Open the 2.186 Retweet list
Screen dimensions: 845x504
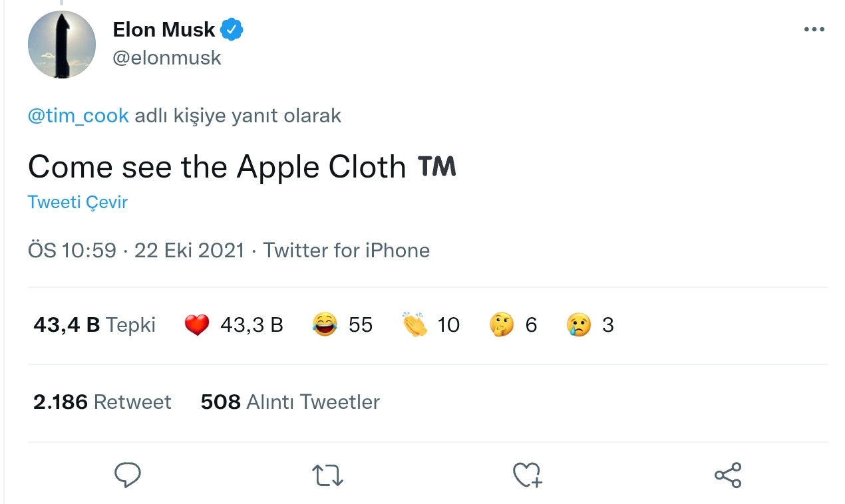102,402
